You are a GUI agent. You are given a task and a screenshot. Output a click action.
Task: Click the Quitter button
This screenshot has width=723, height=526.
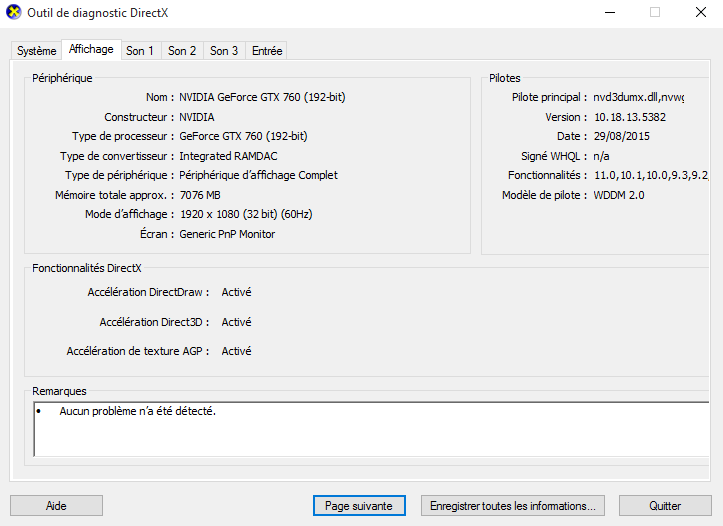pos(665,506)
